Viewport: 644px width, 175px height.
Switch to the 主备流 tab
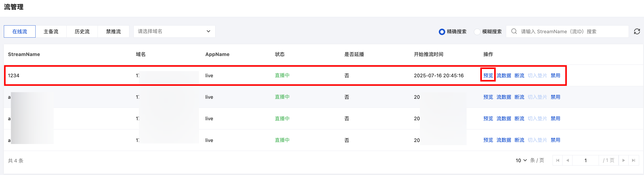pyautogui.click(x=51, y=31)
